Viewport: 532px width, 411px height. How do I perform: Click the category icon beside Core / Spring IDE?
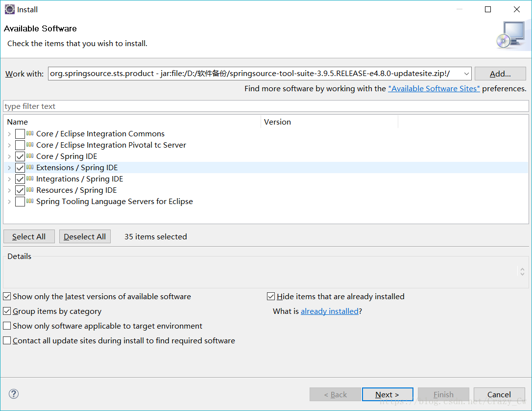[30, 156]
